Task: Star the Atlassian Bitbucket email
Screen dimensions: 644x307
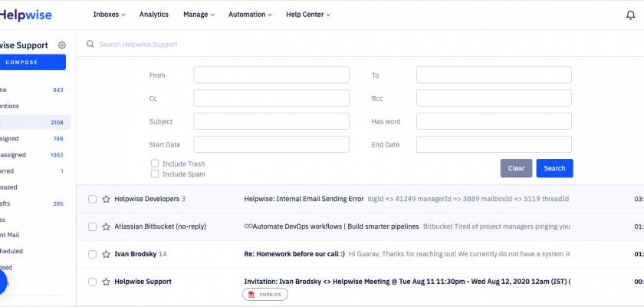Action: 107,226
